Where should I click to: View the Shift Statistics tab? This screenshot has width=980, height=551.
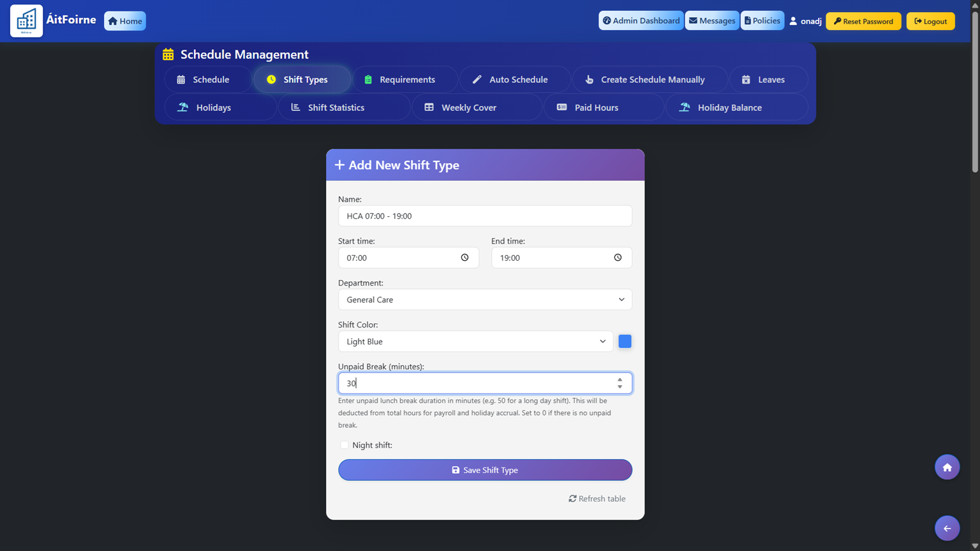coord(345,107)
